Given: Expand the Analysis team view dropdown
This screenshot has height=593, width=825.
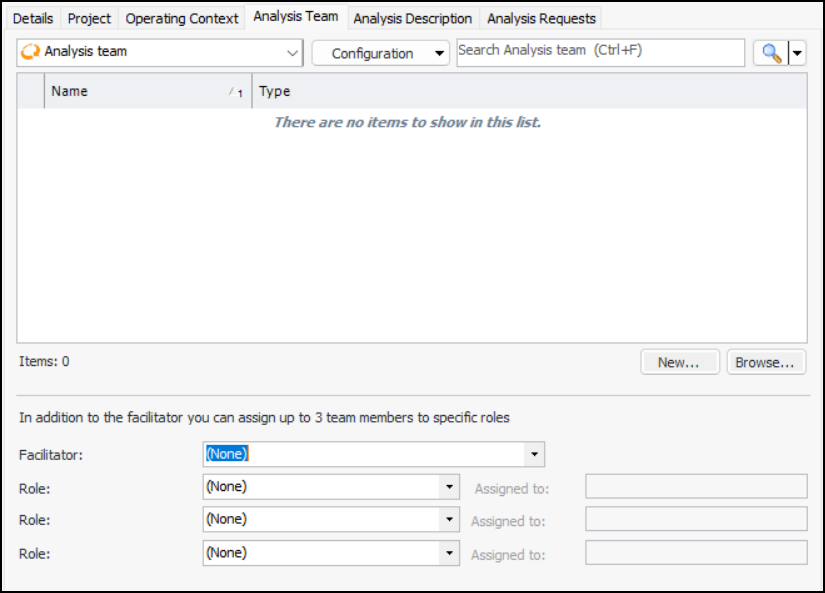Looking at the screenshot, I should coord(291,52).
